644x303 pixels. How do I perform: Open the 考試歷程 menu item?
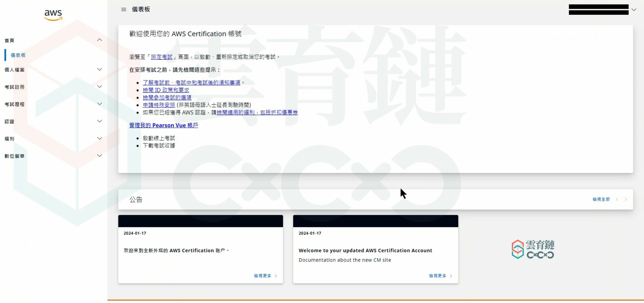tap(15, 104)
